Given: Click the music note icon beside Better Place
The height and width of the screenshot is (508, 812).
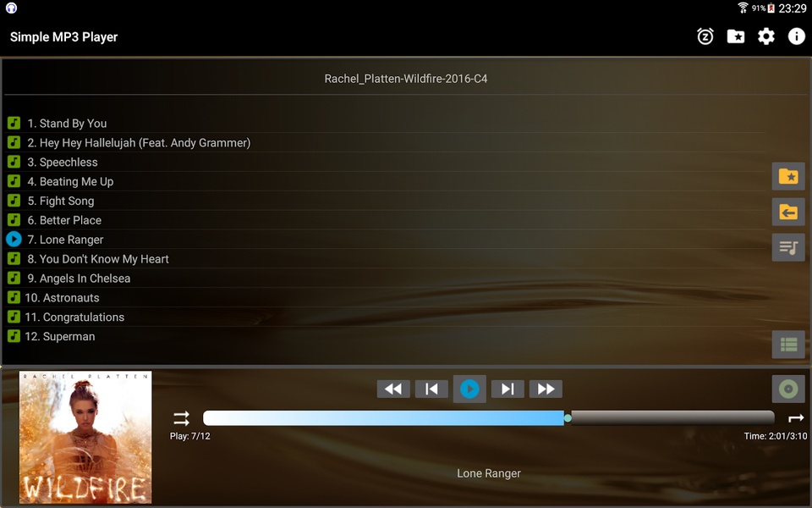Looking at the screenshot, I should tap(14, 220).
